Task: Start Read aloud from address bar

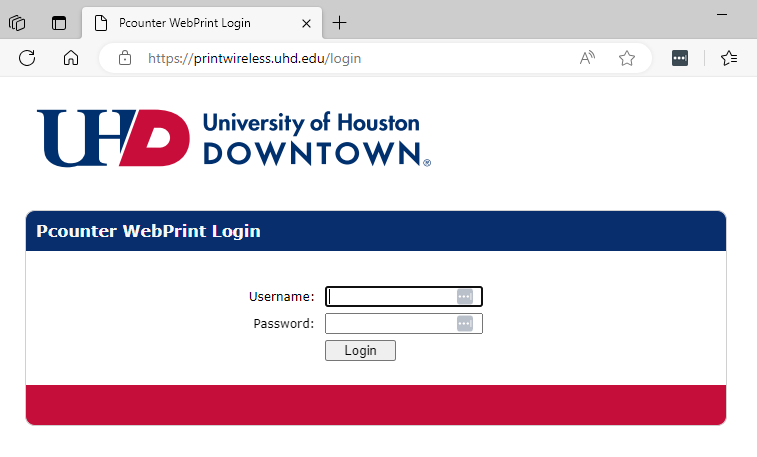Action: pyautogui.click(x=587, y=58)
